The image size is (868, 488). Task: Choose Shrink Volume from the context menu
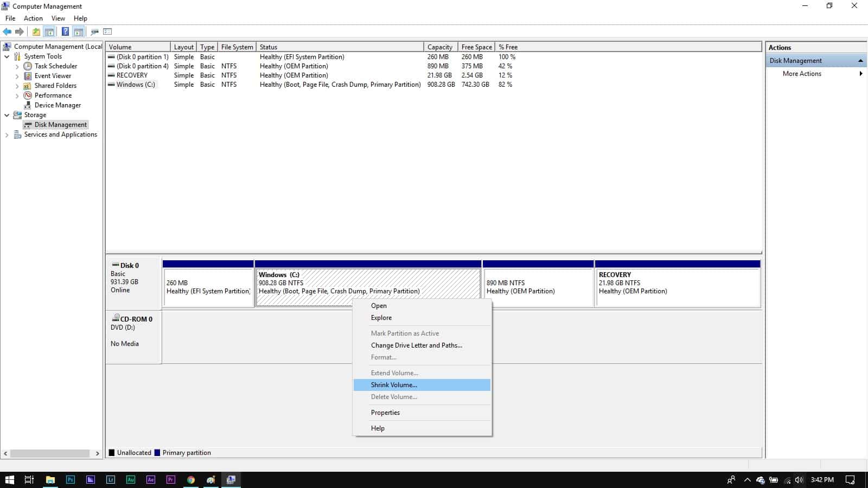pyautogui.click(x=394, y=384)
